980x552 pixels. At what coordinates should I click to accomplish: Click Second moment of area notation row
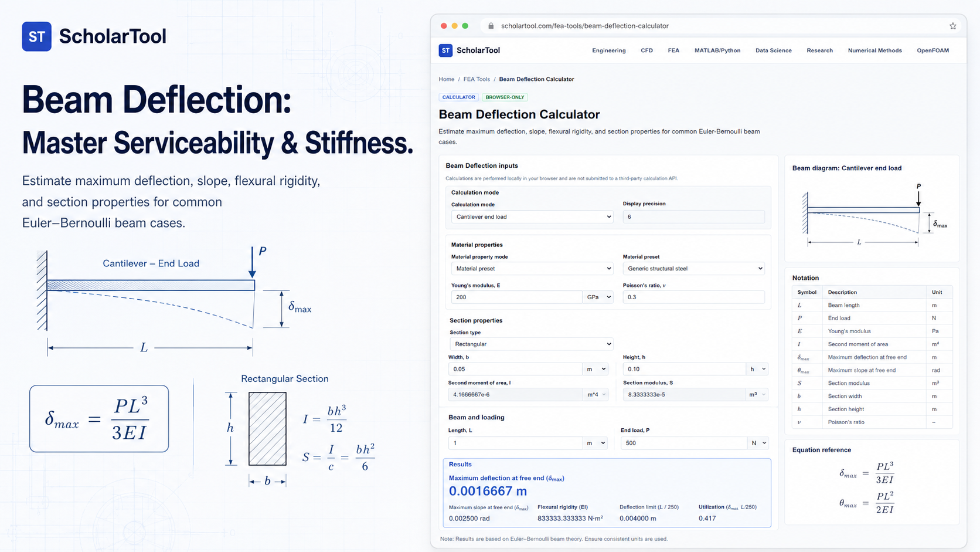coord(872,344)
